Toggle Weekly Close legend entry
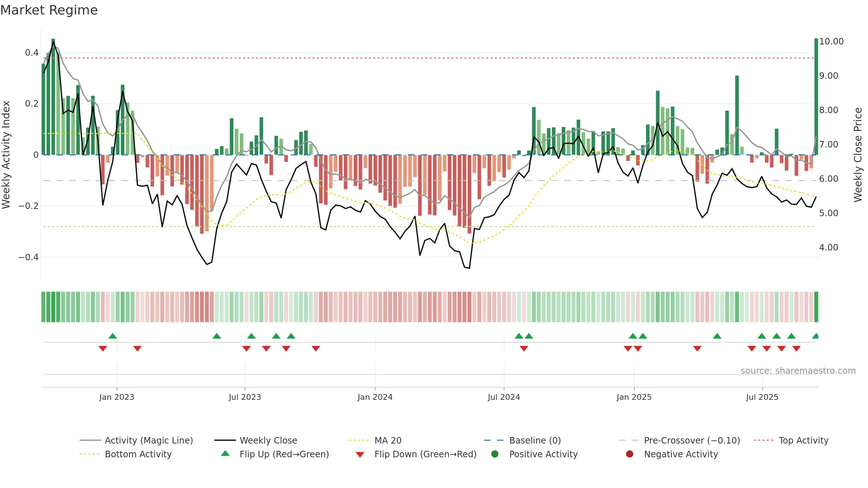The width and height of the screenshot is (868, 488). [x=256, y=440]
